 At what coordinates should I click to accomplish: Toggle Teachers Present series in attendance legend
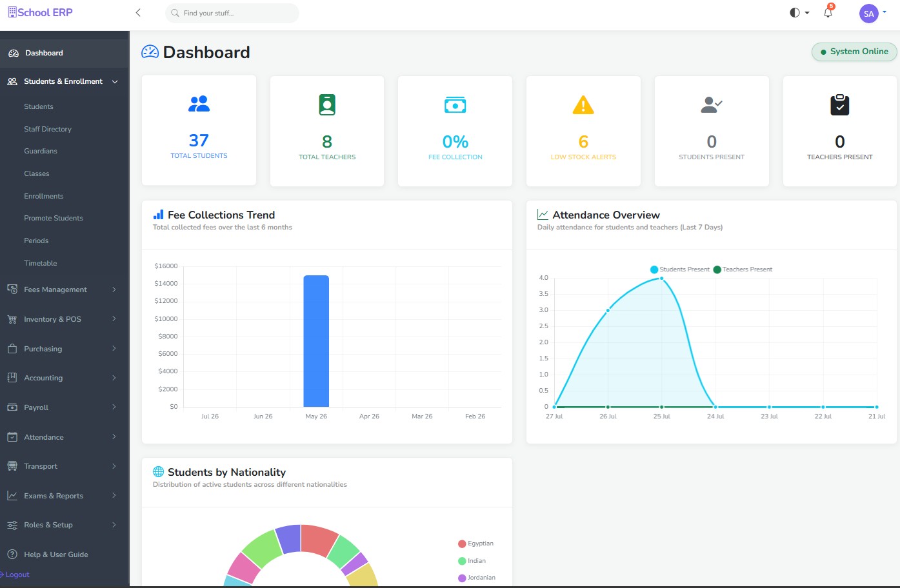click(x=743, y=269)
